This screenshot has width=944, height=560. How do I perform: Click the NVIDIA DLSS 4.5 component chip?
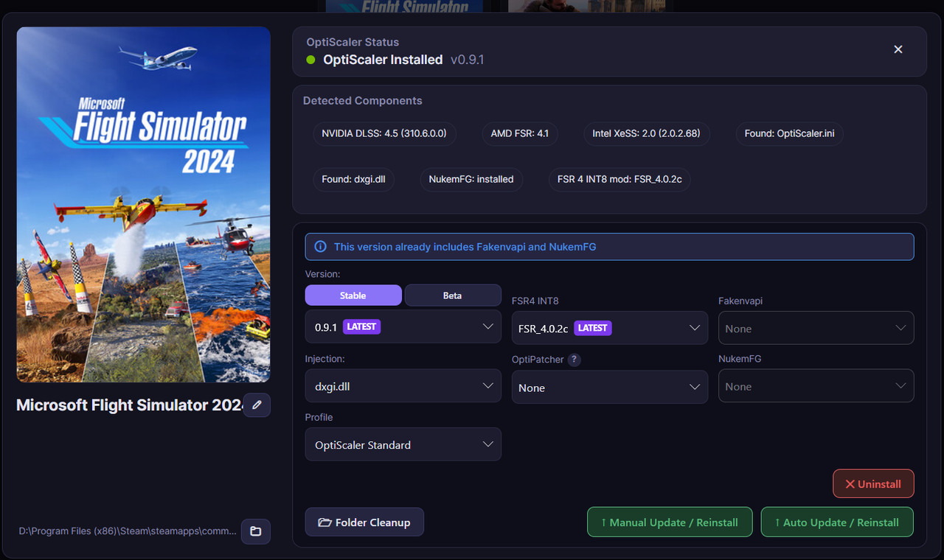click(384, 135)
